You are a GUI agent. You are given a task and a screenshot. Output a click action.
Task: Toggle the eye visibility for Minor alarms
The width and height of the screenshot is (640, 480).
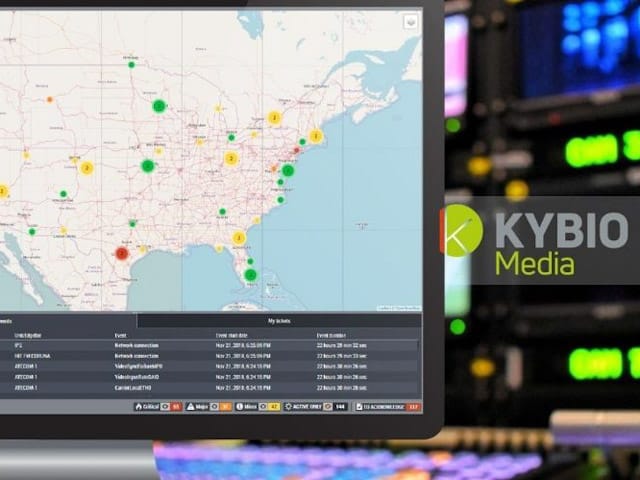pos(263,407)
